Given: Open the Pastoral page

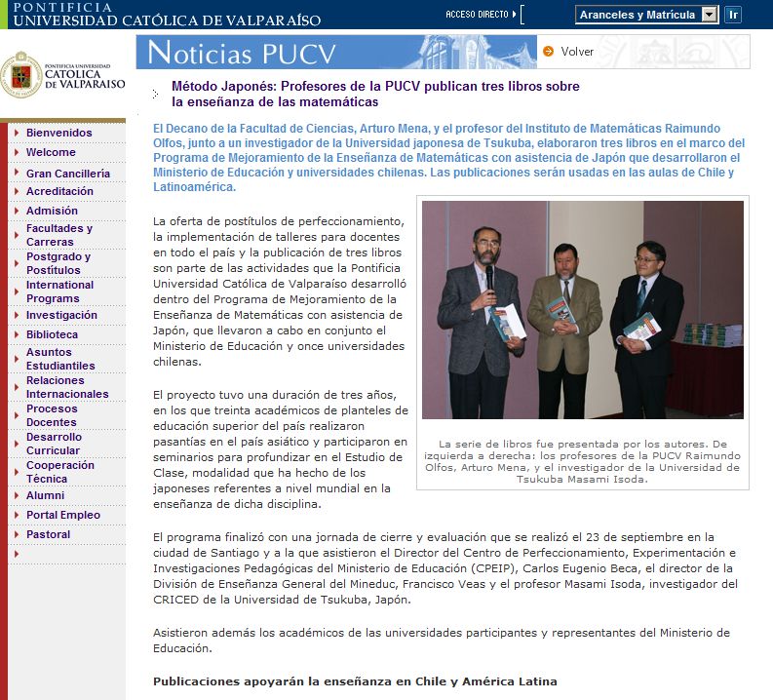Looking at the screenshot, I should point(49,534).
